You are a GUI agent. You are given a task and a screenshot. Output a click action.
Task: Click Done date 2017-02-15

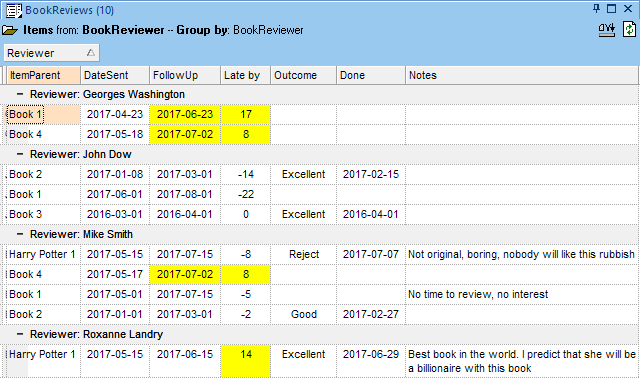[371, 174]
